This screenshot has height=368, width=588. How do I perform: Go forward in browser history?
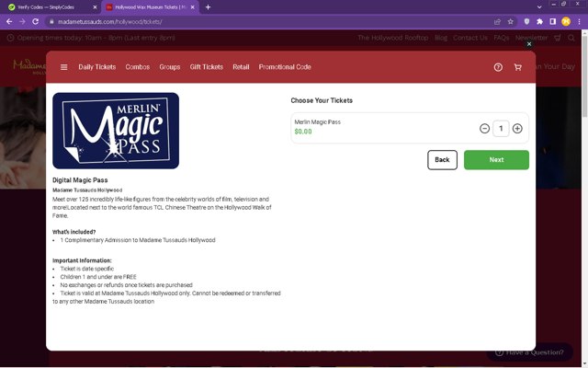click(22, 22)
